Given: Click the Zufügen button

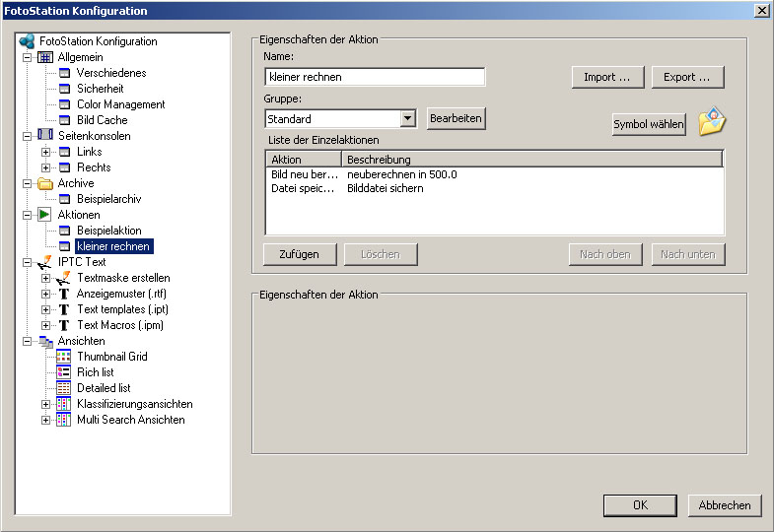Looking at the screenshot, I should (300, 254).
